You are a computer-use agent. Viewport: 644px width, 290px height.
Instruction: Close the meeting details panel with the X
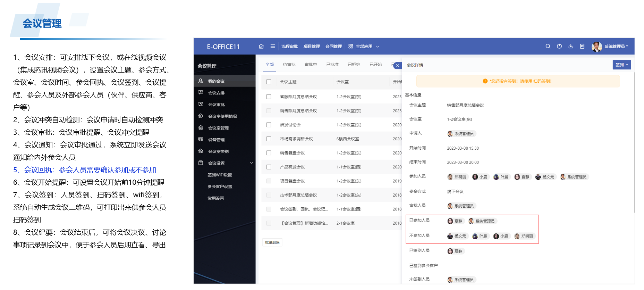click(x=398, y=65)
